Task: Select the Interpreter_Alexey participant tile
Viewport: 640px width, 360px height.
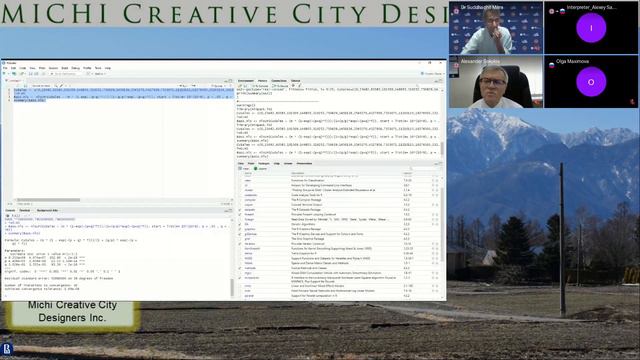Action: [591, 28]
